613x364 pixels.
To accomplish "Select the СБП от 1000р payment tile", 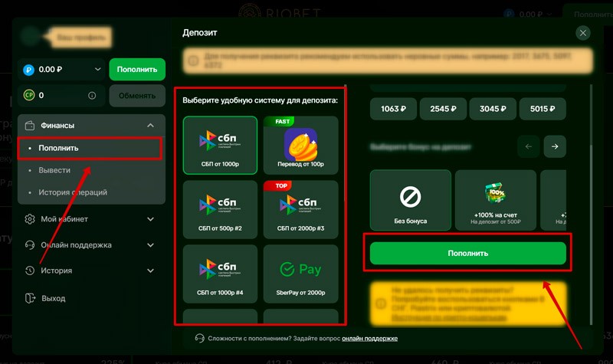I will pyautogui.click(x=220, y=145).
